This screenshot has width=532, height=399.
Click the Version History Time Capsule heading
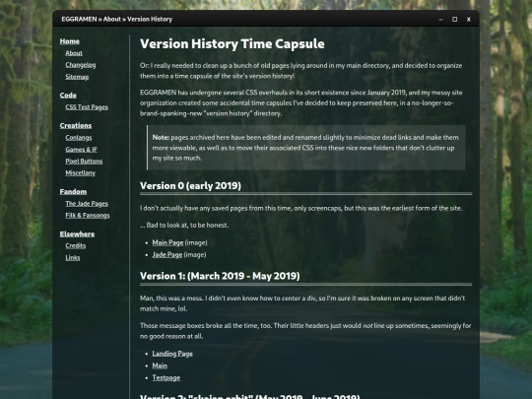coord(233,44)
